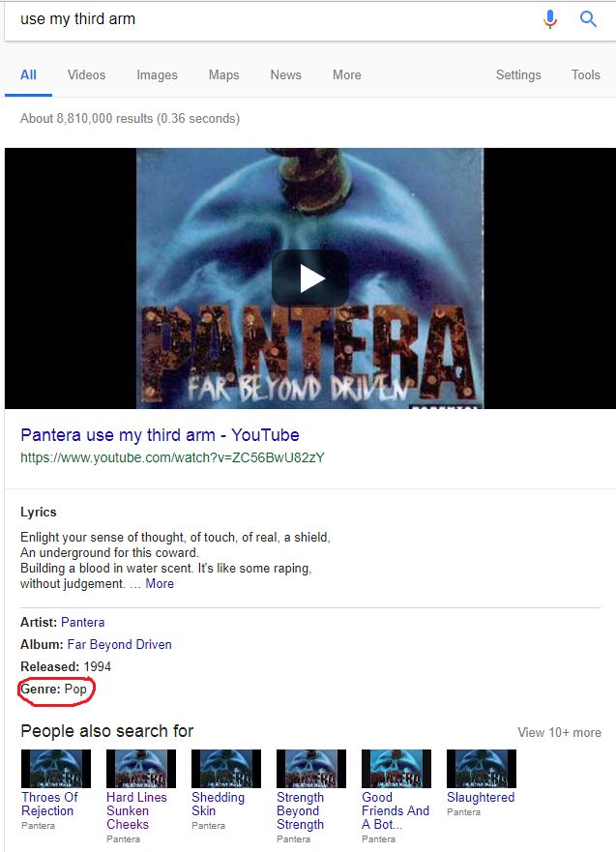
Task: Open 'Pantera use my third arm - YouTube' link
Action: (x=160, y=435)
